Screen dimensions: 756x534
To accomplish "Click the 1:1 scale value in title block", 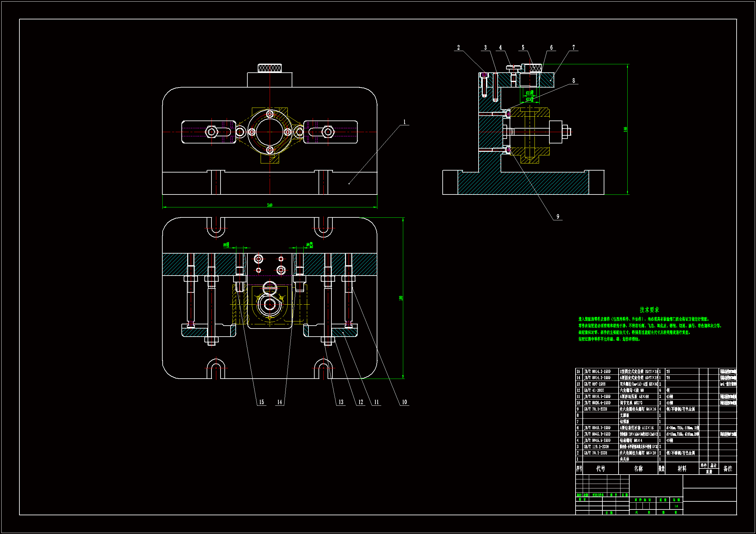I will (x=676, y=506).
